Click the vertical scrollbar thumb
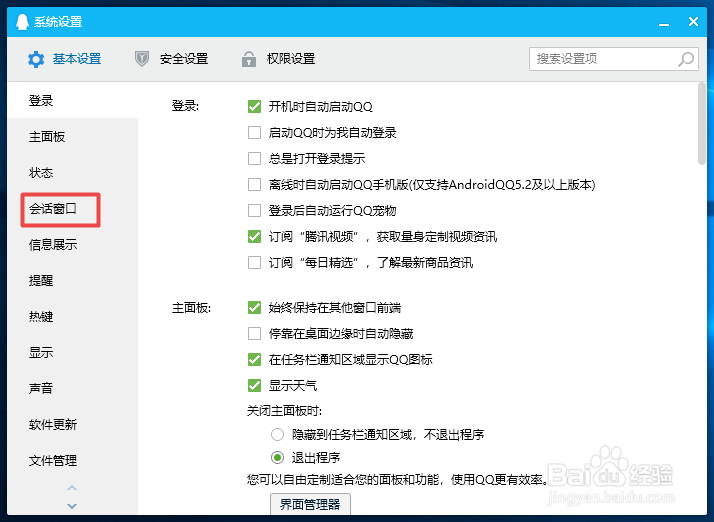This screenshot has width=714, height=522. (702, 123)
